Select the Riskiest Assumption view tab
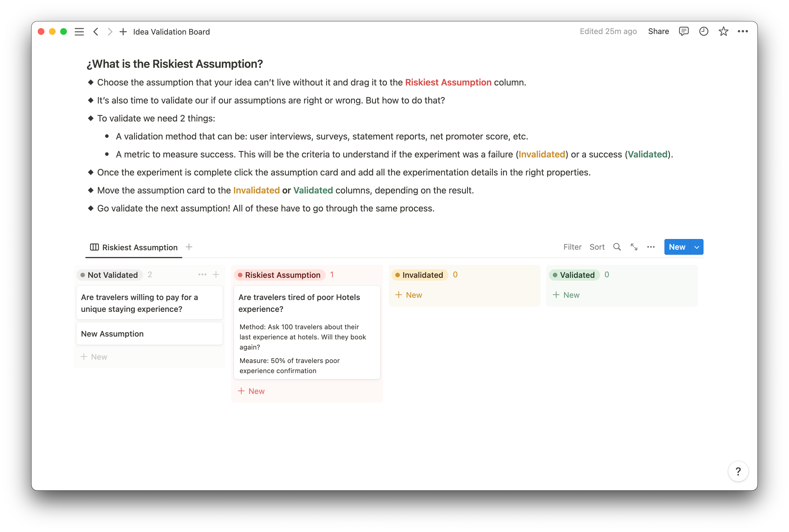 [139, 247]
